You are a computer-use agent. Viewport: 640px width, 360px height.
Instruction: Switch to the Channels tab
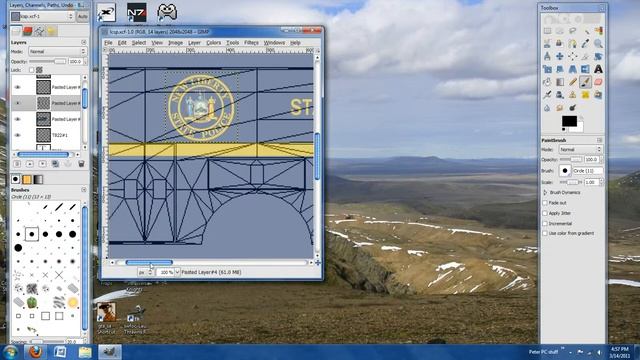click(x=27, y=31)
